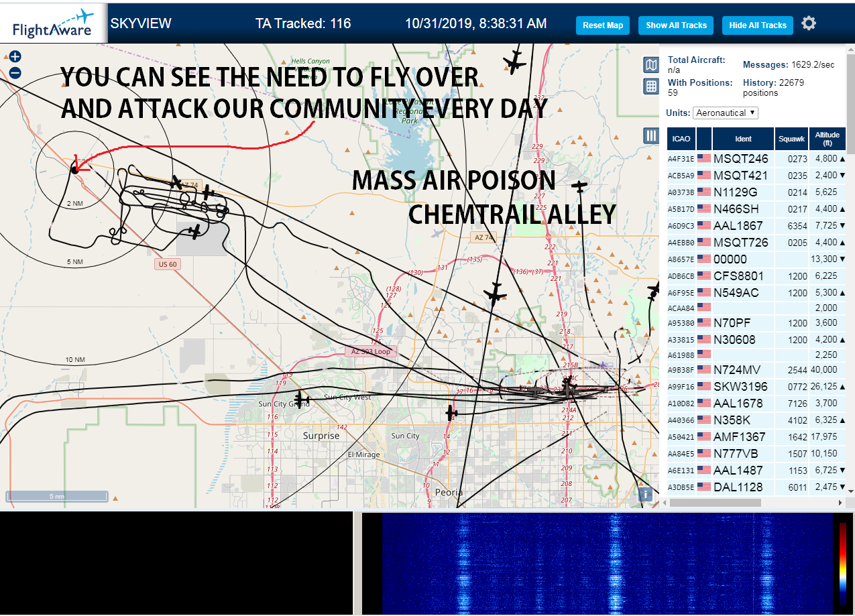Click the US flag for DAL1128
The image size is (855, 616).
tap(704, 487)
